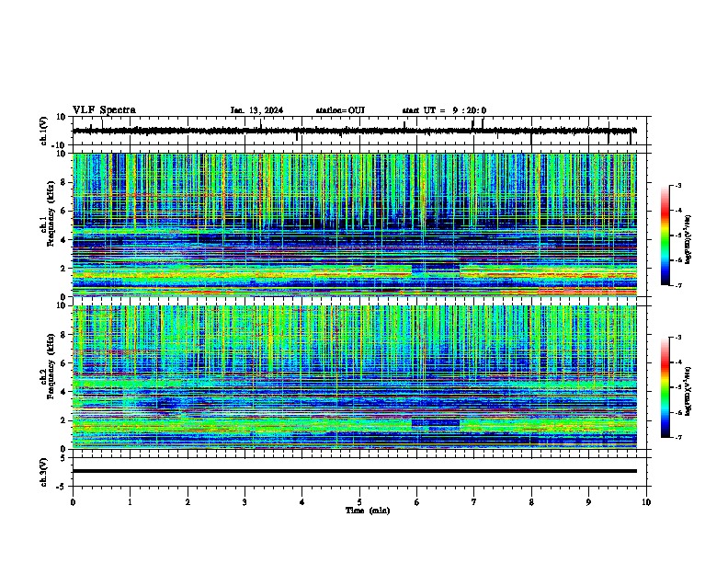Click the "8" kHz tick on ch.1 frequency axis

click(x=63, y=182)
